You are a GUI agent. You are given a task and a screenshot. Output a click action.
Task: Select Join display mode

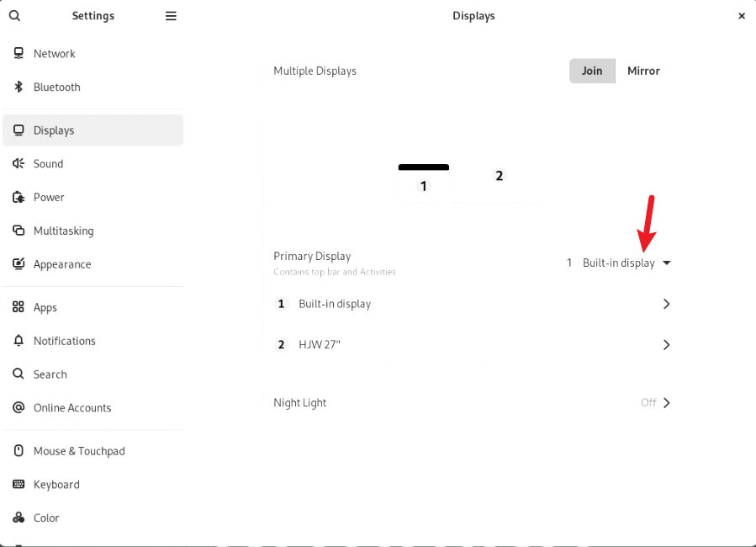(x=592, y=71)
